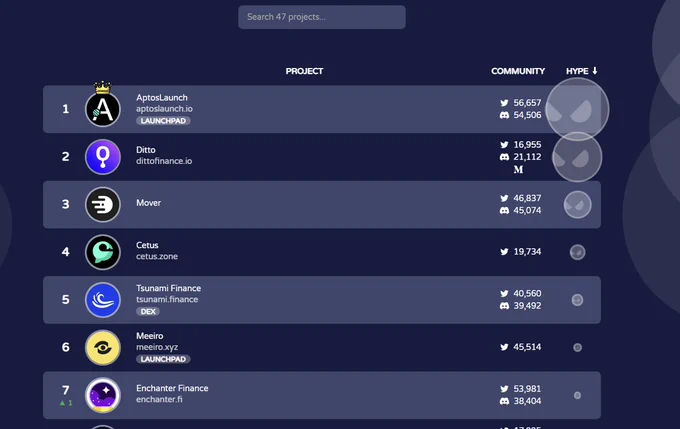Sort by the COMMUNITY column header
The image size is (680, 429).
[x=518, y=71]
